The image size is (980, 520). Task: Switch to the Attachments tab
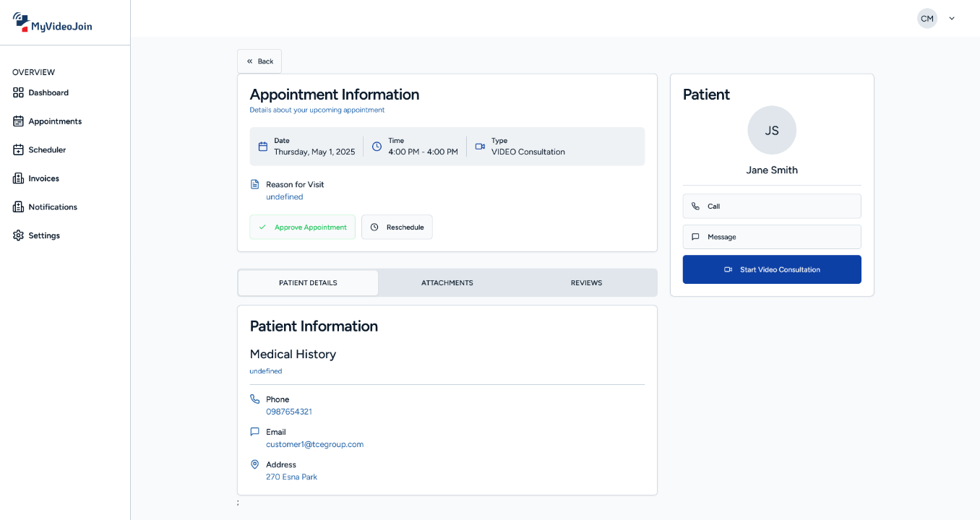[x=447, y=283]
